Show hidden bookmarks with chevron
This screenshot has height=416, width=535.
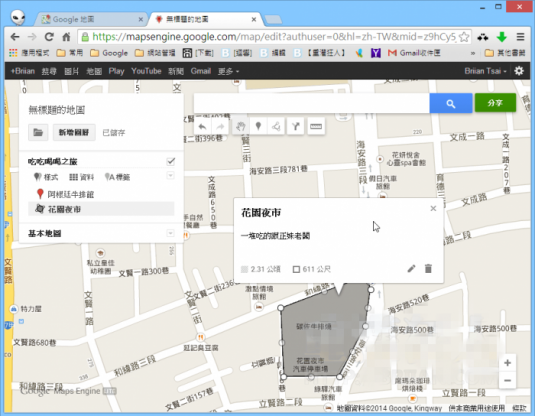click(x=473, y=53)
